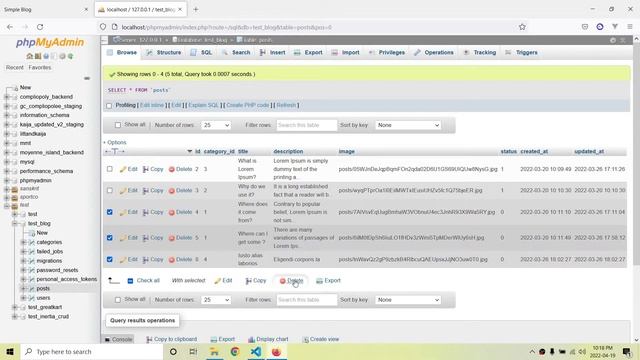Click the Explain SQL link

[x=204, y=105]
